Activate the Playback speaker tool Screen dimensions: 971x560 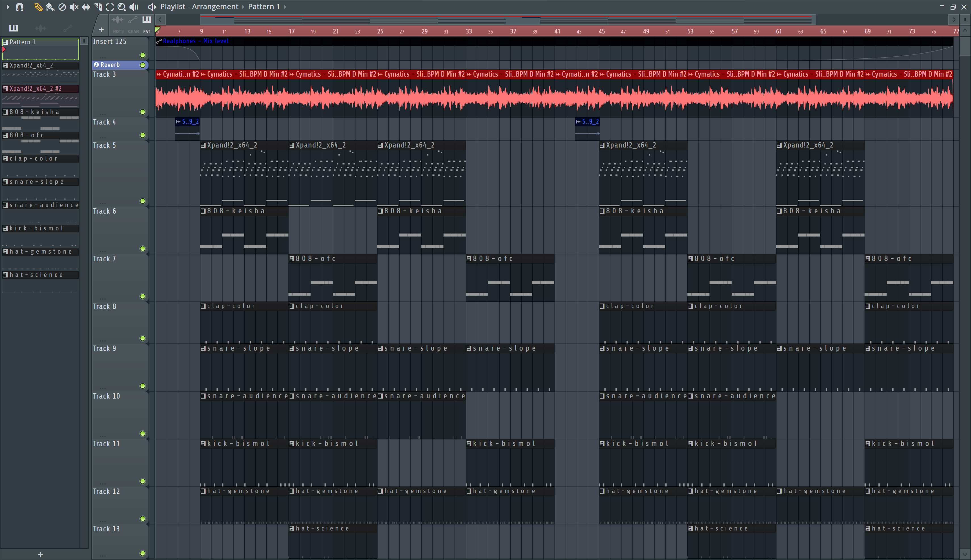[x=134, y=7]
